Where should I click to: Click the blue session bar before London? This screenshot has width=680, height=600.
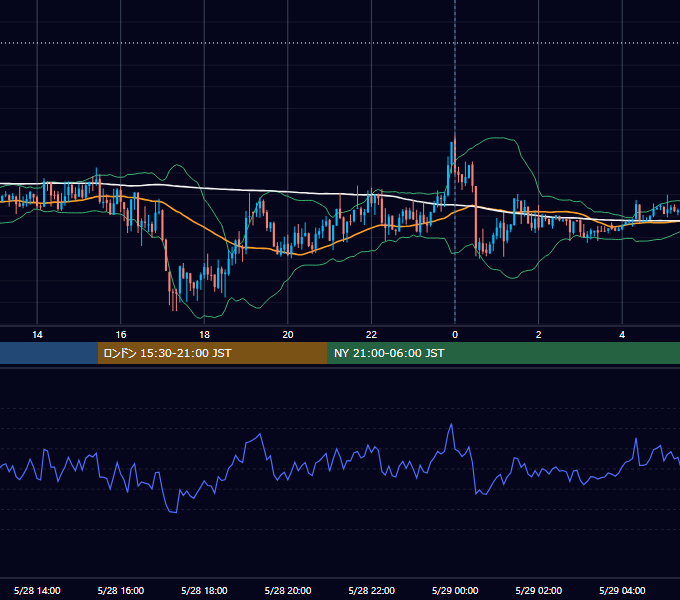(49, 353)
